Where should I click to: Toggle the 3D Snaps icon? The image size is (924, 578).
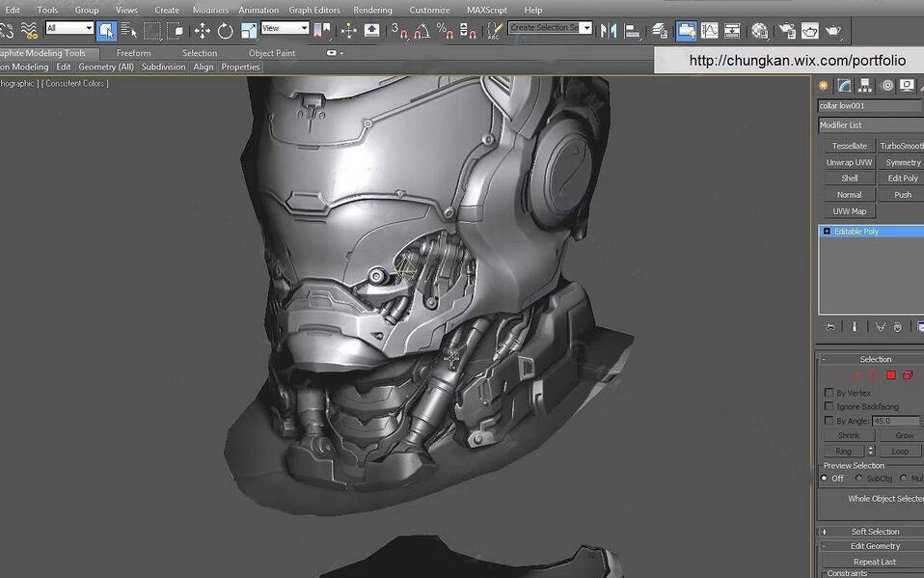tap(399, 31)
